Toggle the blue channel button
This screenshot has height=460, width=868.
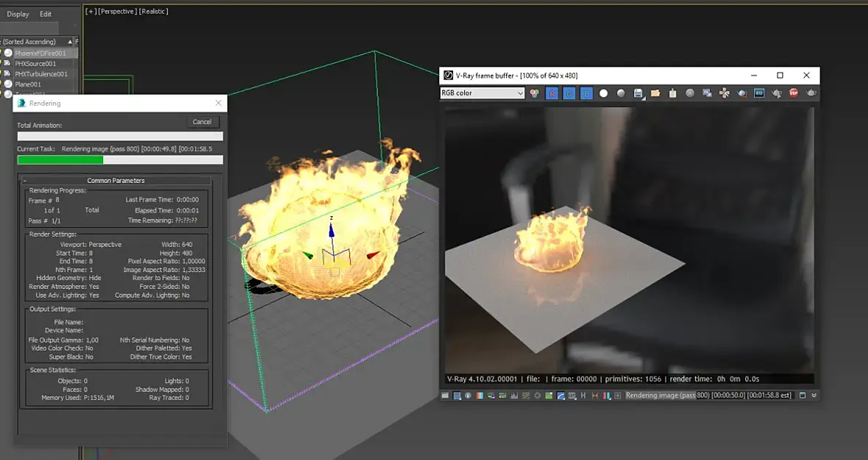click(x=586, y=93)
